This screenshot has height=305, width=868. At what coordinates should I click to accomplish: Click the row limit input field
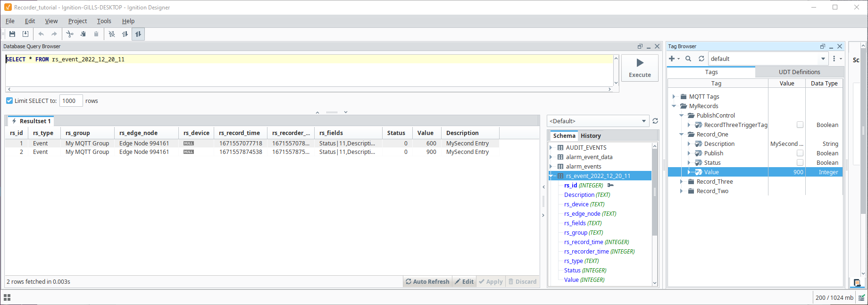click(x=71, y=101)
